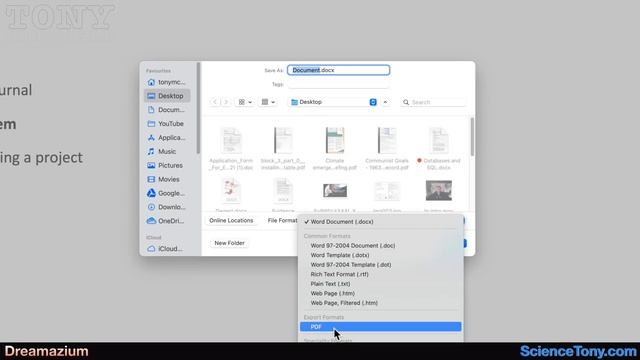Open OneDrive in the sidebar

coord(167,221)
